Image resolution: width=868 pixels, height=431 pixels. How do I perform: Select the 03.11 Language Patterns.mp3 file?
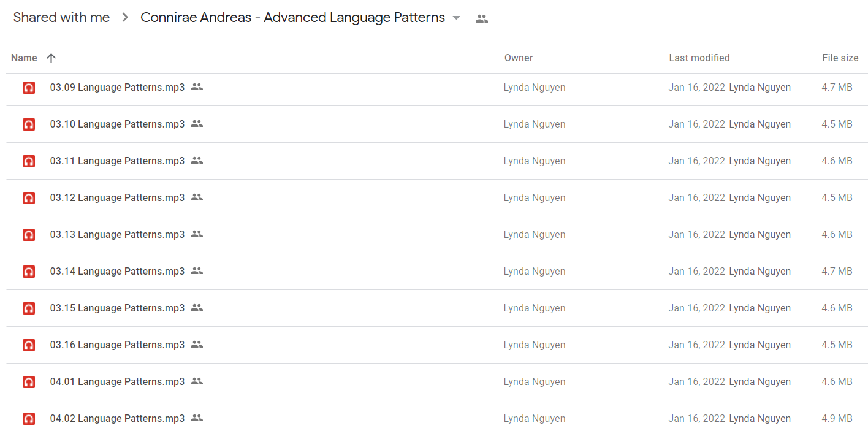(x=117, y=161)
